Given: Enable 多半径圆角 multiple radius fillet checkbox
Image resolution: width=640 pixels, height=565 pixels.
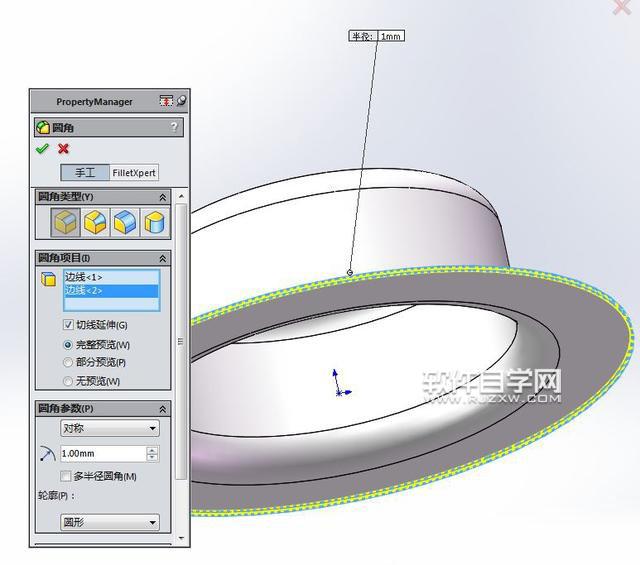Looking at the screenshot, I should tap(65, 476).
